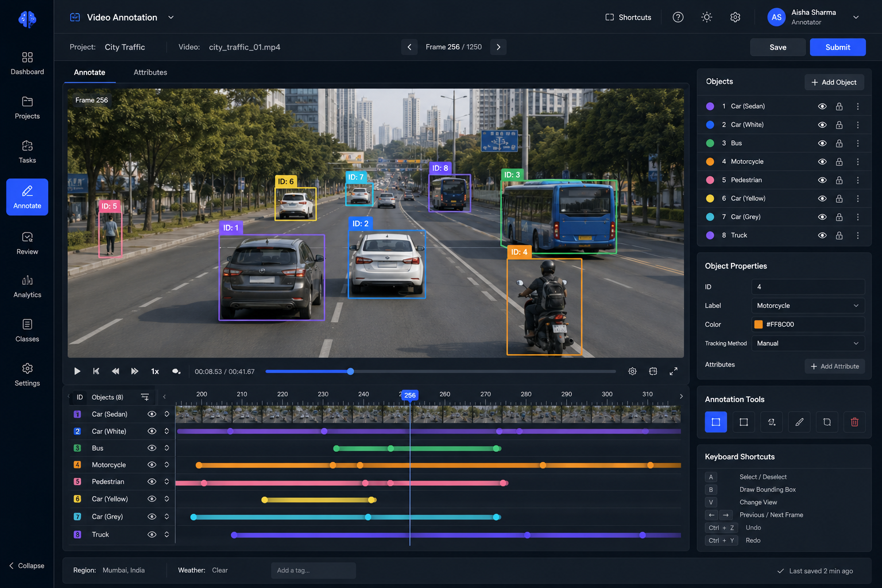Open the Help question mark icon

tap(678, 17)
